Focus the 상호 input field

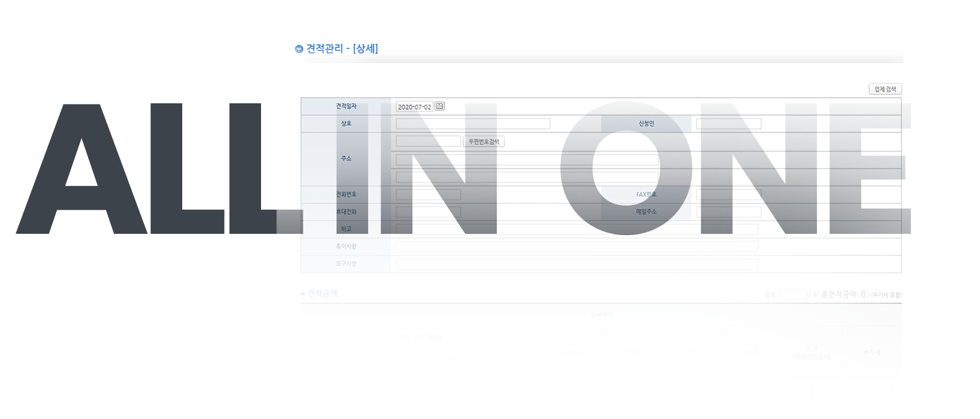coord(473,124)
